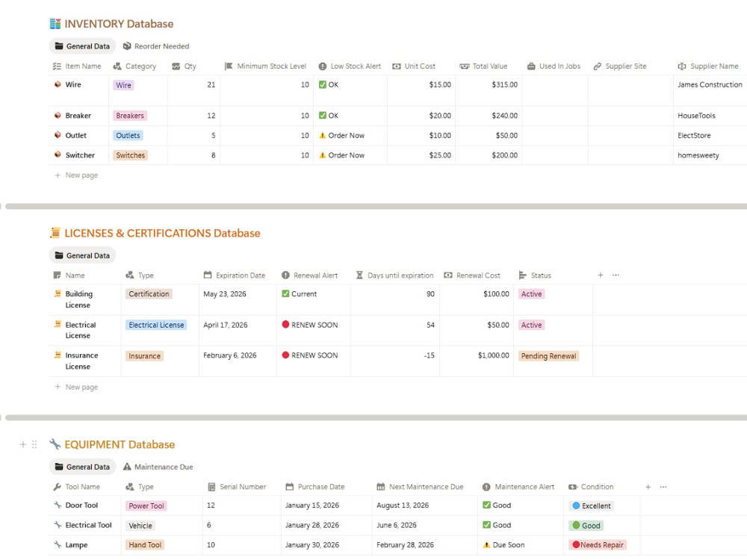Click the Insurance License page icon
The image size is (747, 560).
pos(58,355)
